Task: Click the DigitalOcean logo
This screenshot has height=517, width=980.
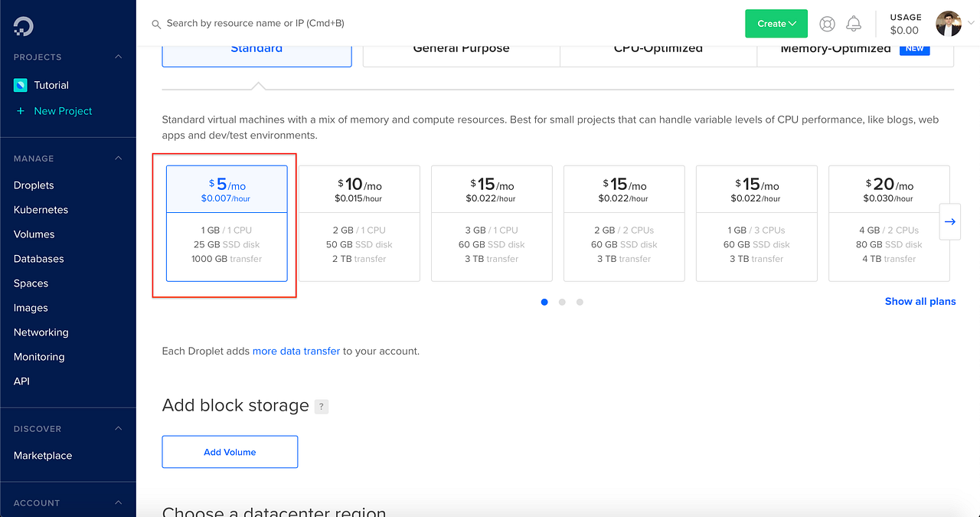Action: [24, 25]
